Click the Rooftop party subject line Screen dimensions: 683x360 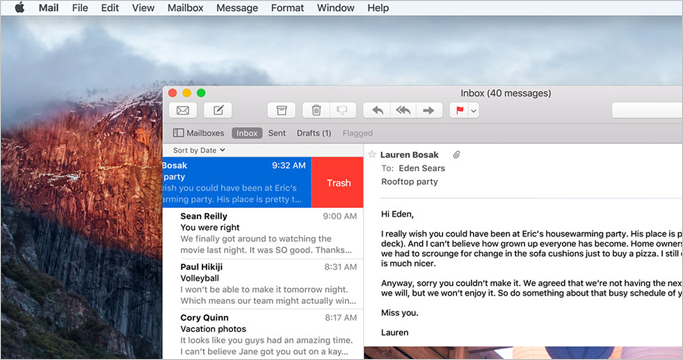[x=409, y=182]
